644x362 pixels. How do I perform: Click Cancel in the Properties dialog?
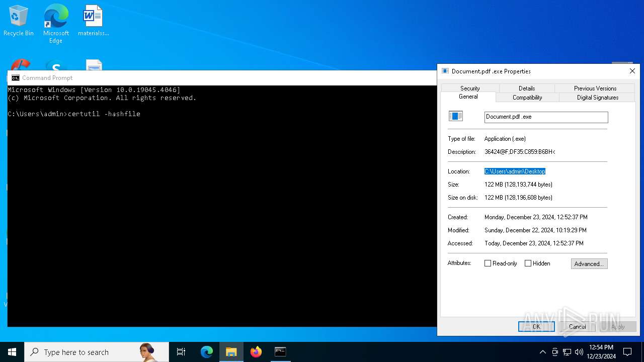pos(577,326)
